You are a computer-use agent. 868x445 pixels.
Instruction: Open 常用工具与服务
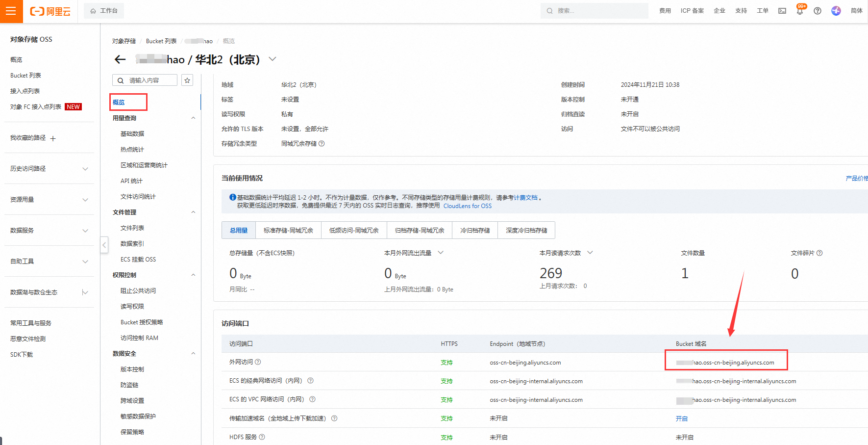pyautogui.click(x=31, y=323)
